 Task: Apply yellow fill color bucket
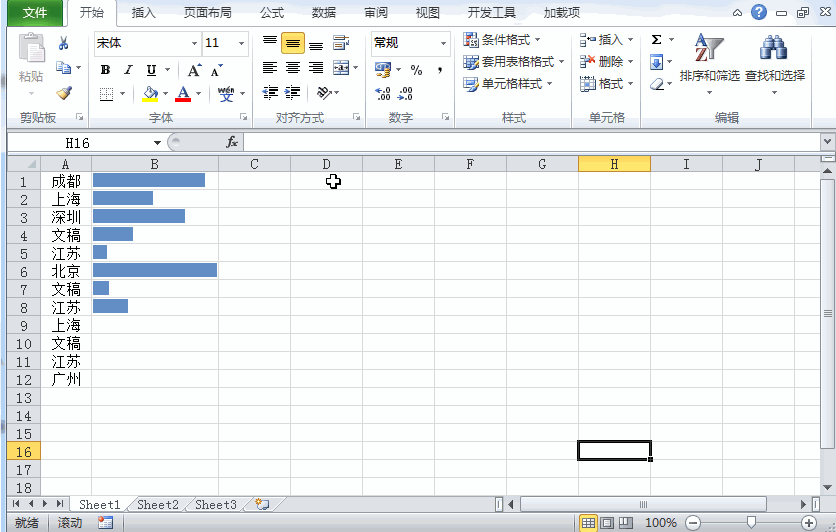pyautogui.click(x=150, y=94)
